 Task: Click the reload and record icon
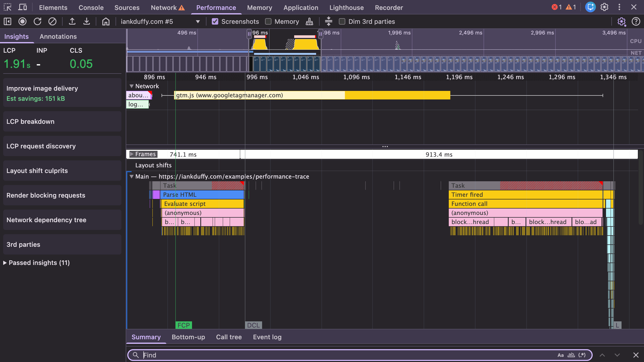click(37, 21)
